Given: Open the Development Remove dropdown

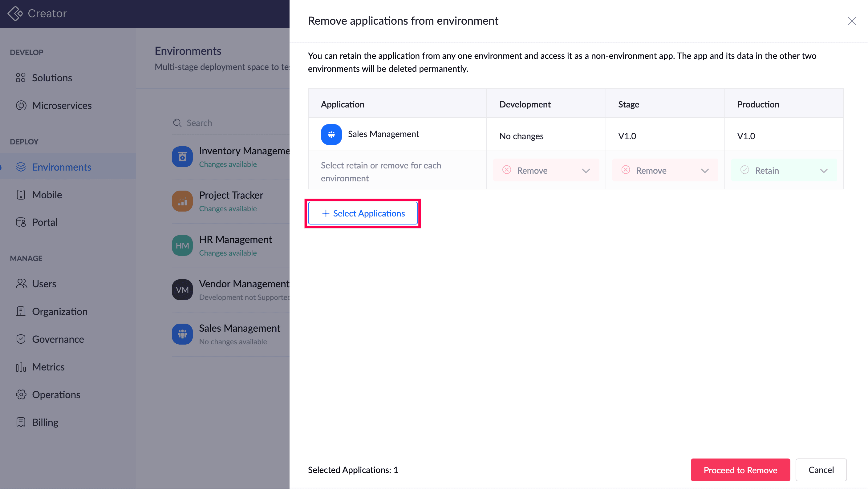Looking at the screenshot, I should tap(546, 170).
